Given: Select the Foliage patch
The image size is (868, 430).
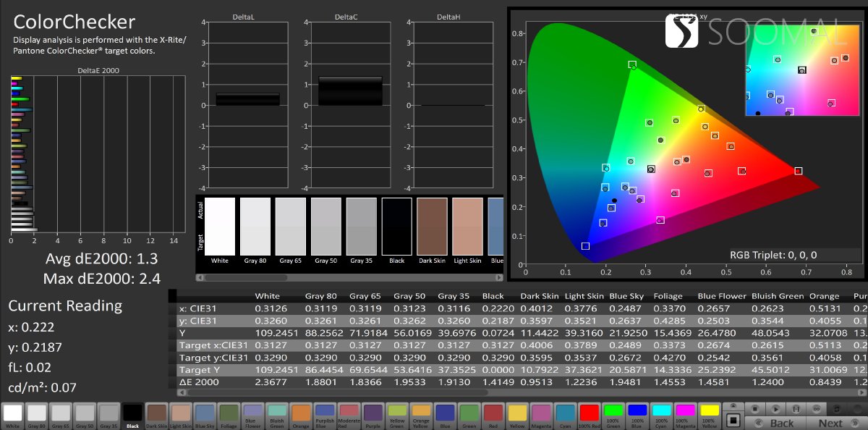Looking at the screenshot, I should pyautogui.click(x=228, y=413).
